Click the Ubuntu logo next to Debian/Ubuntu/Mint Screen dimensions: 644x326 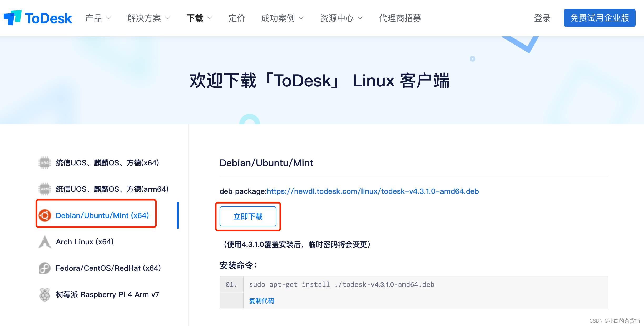(x=45, y=215)
